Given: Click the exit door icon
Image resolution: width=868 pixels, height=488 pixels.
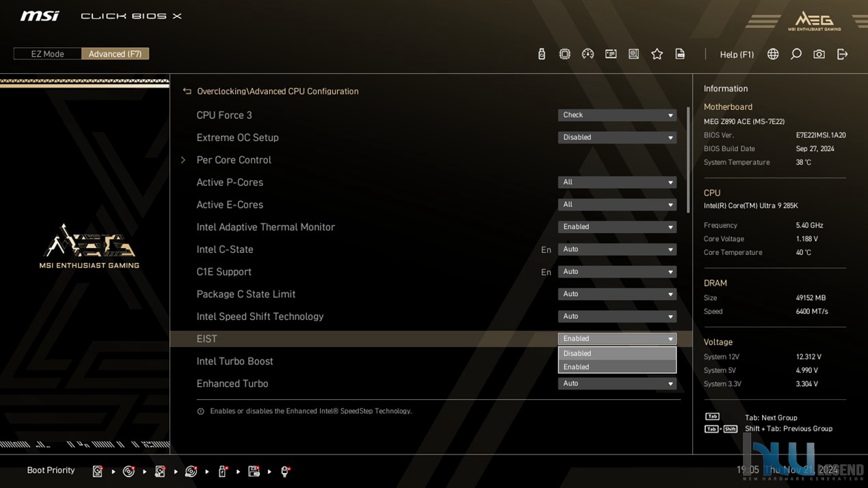Looking at the screenshot, I should click(842, 54).
